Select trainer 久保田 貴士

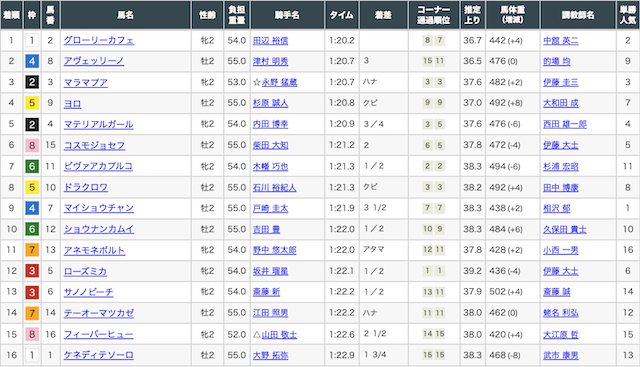[564, 229]
